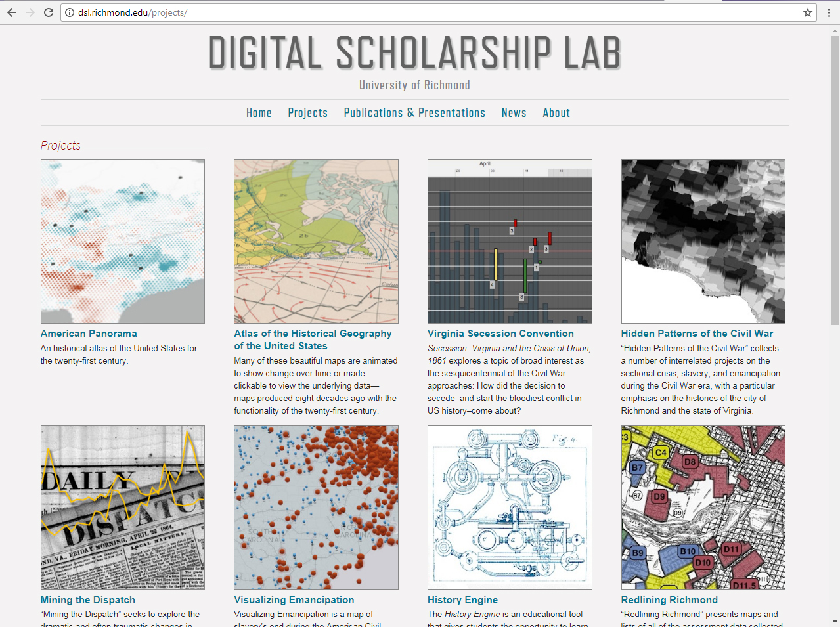Bookmark this page with the star icon
Screen dimensions: 840x627
pyautogui.click(x=808, y=12)
